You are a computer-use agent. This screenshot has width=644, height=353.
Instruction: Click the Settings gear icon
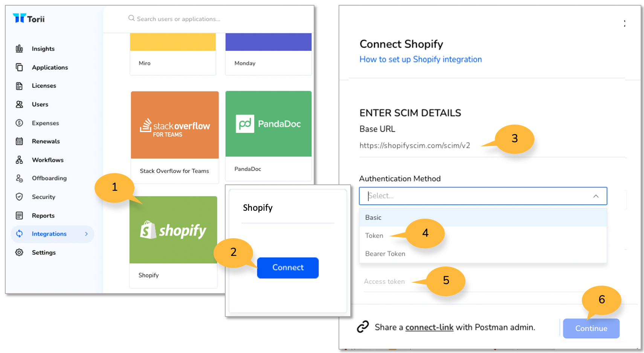[x=19, y=253]
